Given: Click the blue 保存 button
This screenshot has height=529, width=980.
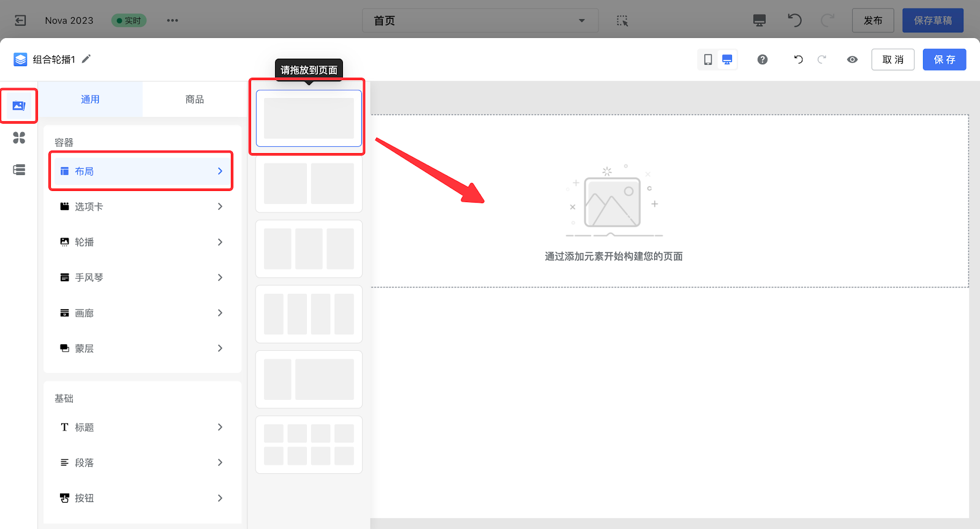Looking at the screenshot, I should (x=944, y=59).
